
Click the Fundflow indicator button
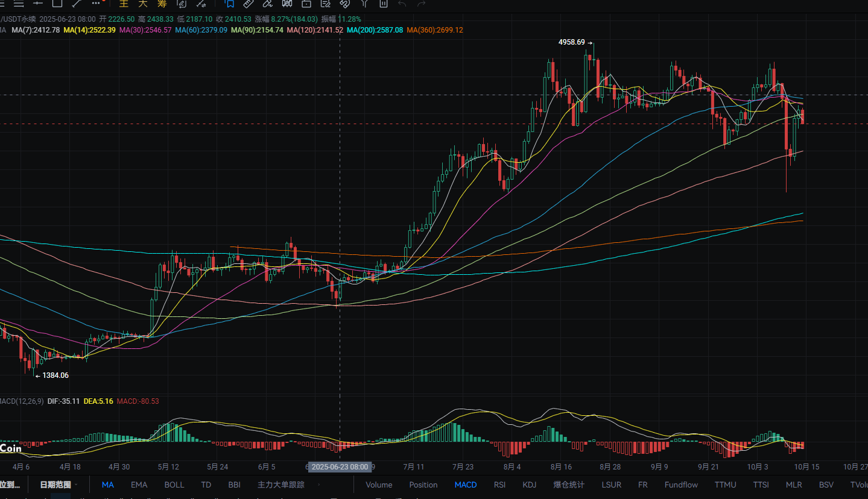pos(681,485)
